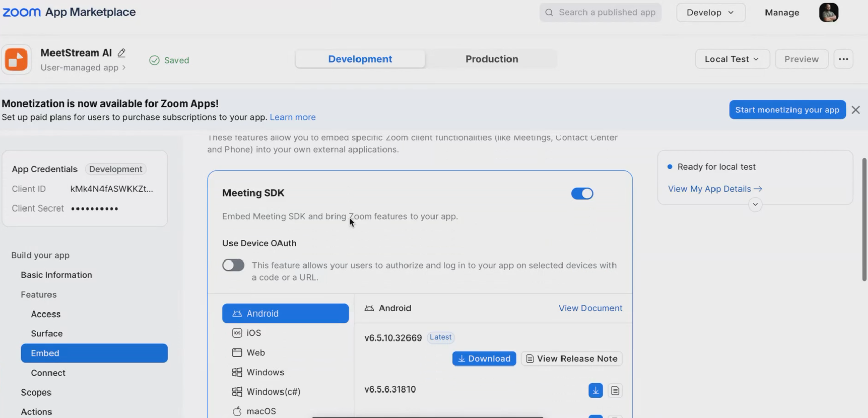Download SDK version v6.5.6.31810
868x418 pixels.
[596, 390]
